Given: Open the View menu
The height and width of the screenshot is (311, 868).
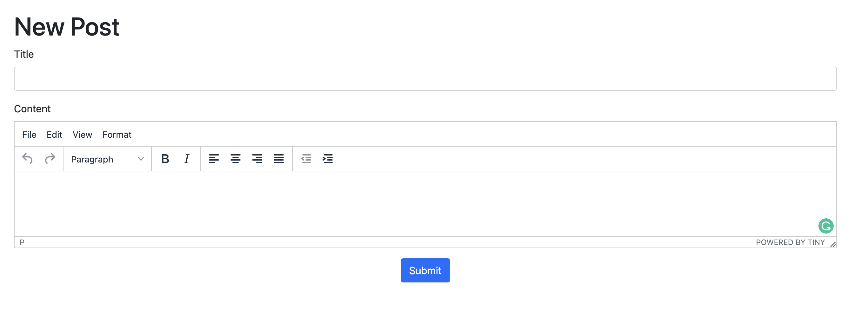Looking at the screenshot, I should coord(82,135).
